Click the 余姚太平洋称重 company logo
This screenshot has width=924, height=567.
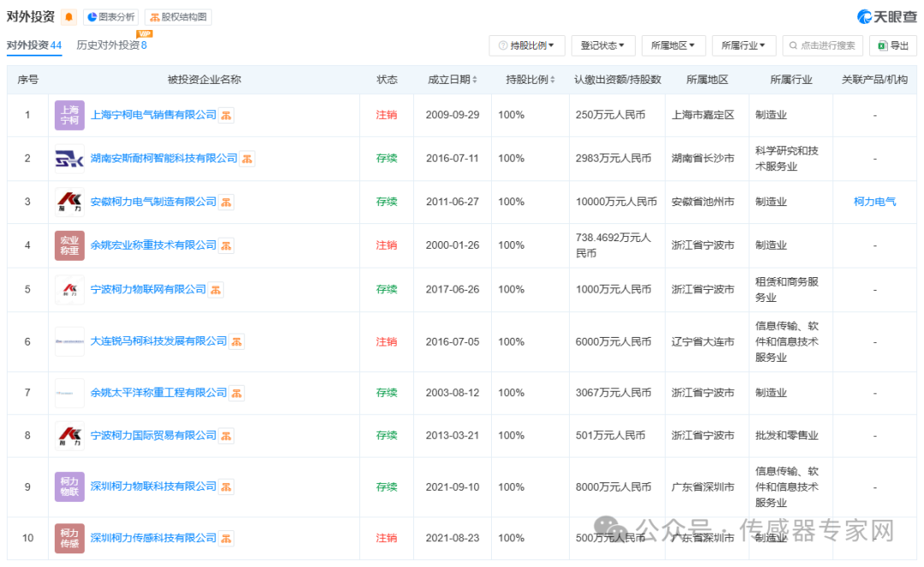click(69, 393)
